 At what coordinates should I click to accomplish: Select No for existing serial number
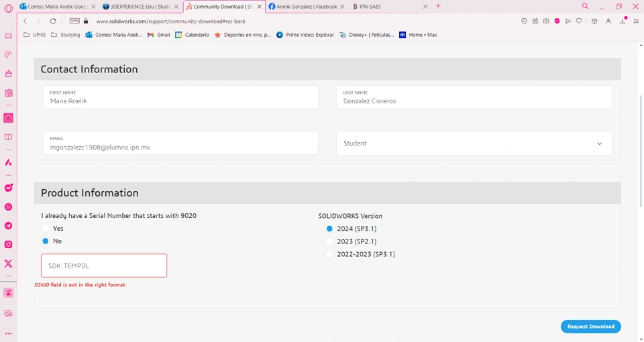pos(46,241)
